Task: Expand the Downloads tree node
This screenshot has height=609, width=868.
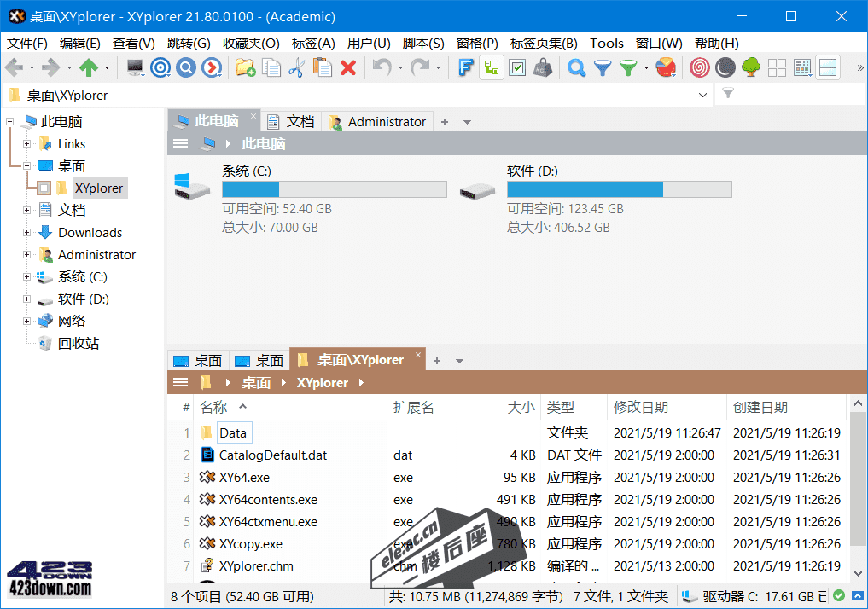Action: tap(27, 233)
